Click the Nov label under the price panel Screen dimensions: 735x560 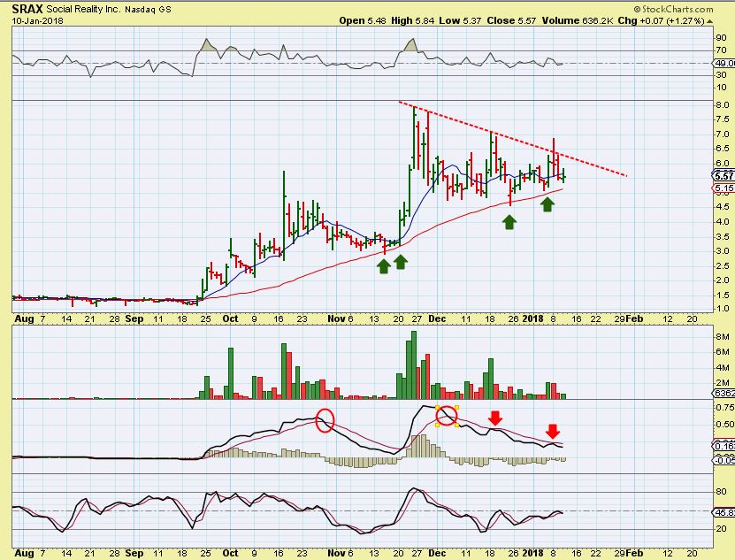tap(337, 319)
